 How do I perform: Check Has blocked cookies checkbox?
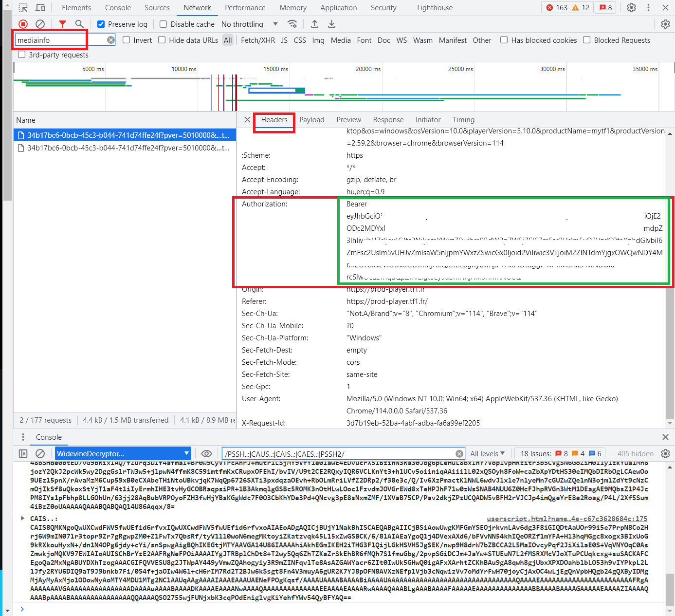[504, 40]
